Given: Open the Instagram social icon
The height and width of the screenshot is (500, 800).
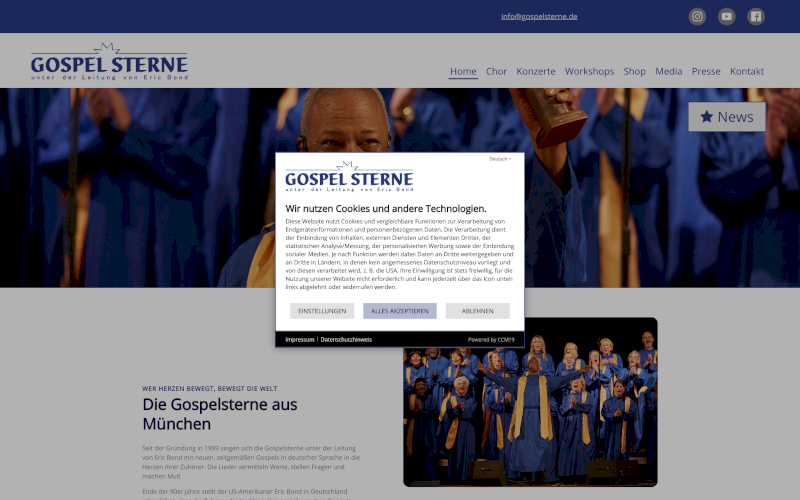Looking at the screenshot, I should [x=697, y=16].
